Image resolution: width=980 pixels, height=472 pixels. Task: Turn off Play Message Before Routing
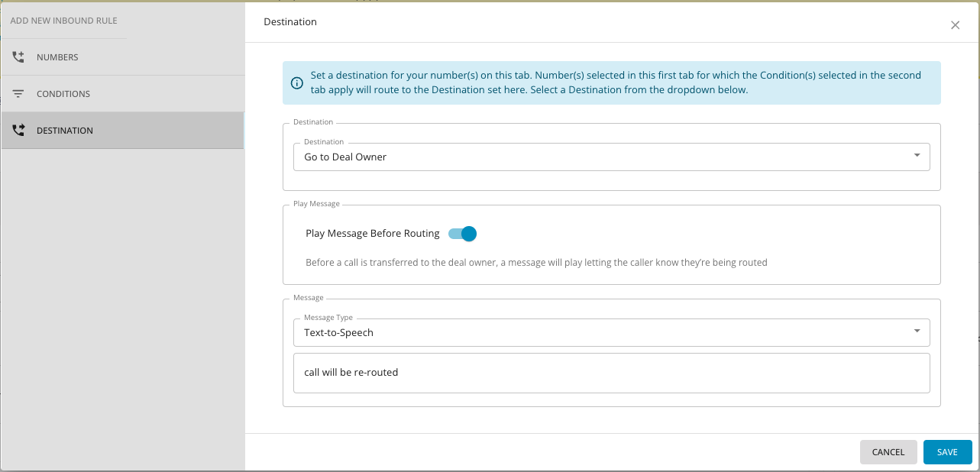pos(463,234)
